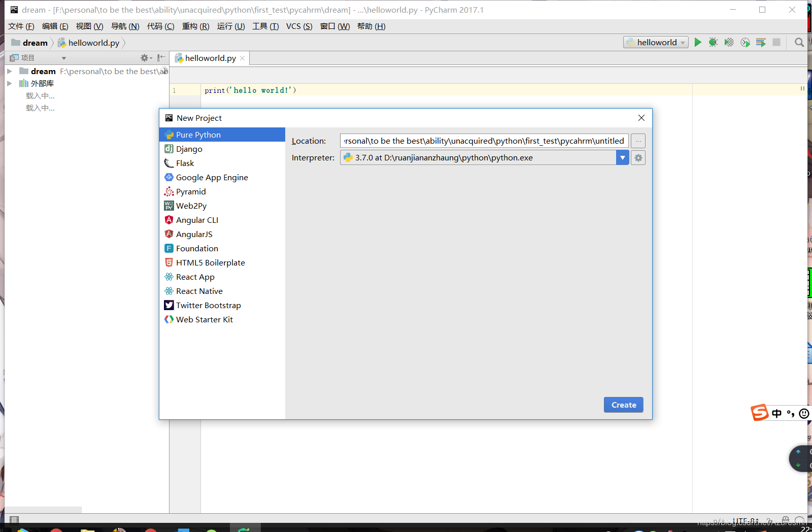Expand the 外部库 tree node
The width and height of the screenshot is (812, 532).
pos(10,83)
